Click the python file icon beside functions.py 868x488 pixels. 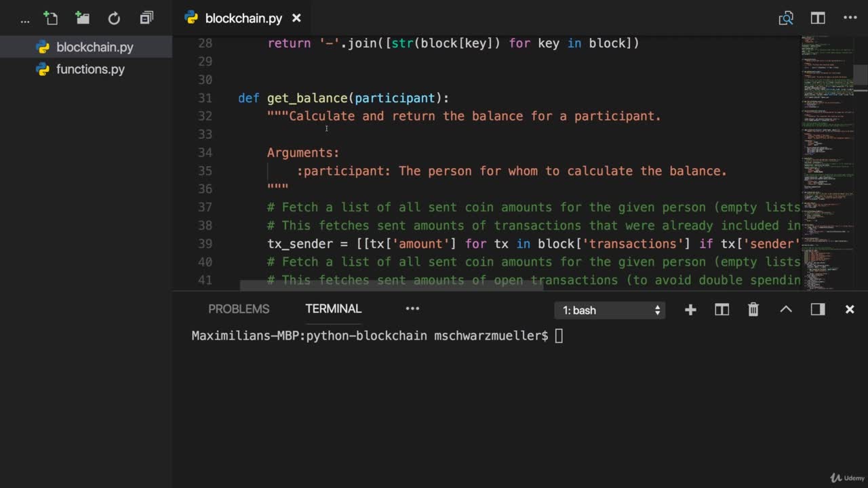tap(43, 69)
